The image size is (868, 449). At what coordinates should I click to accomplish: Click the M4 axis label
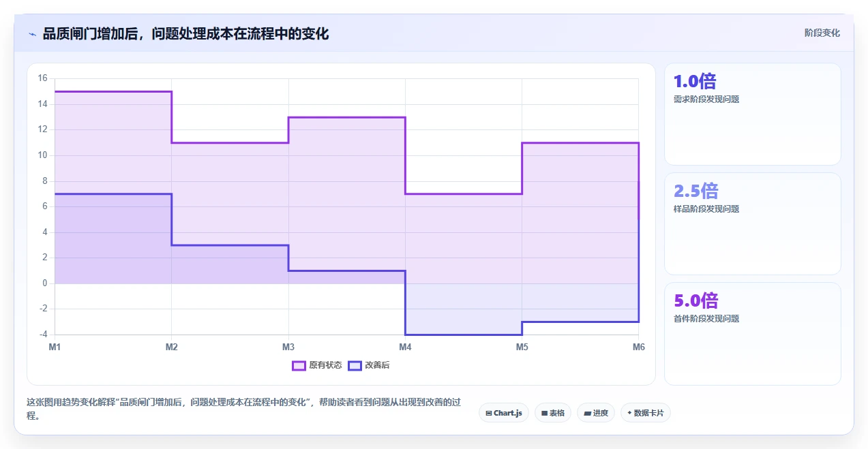[405, 347]
